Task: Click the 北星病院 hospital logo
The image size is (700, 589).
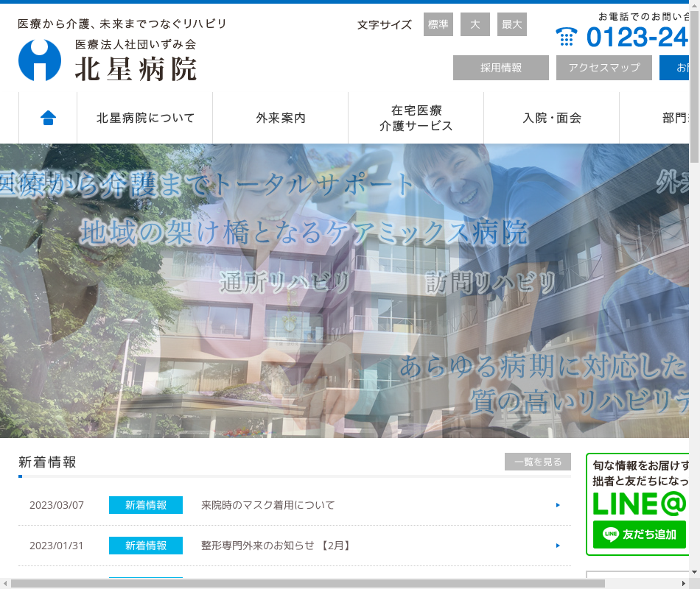Action: 108,60
